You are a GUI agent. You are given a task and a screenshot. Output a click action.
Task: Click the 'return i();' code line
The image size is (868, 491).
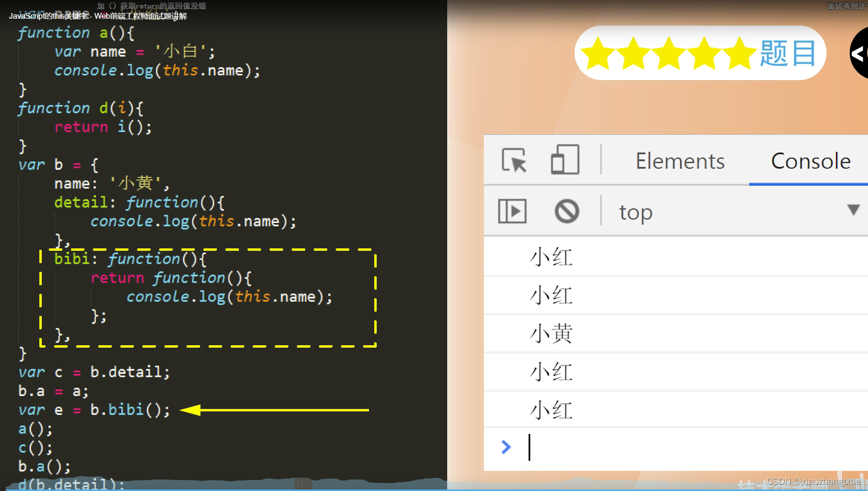point(103,127)
